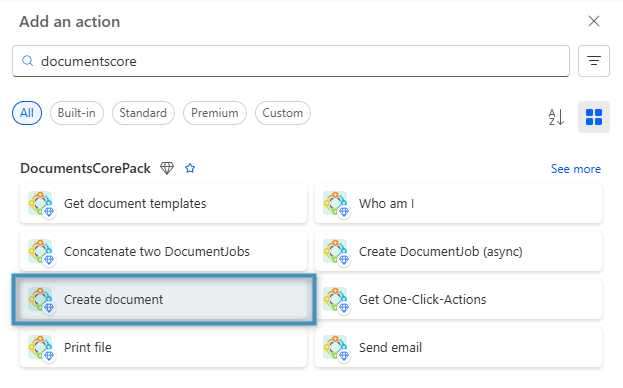The width and height of the screenshot is (623, 388).
Task: Click the Concatenate two DocumentJobs connector icon
Action: [41, 252]
